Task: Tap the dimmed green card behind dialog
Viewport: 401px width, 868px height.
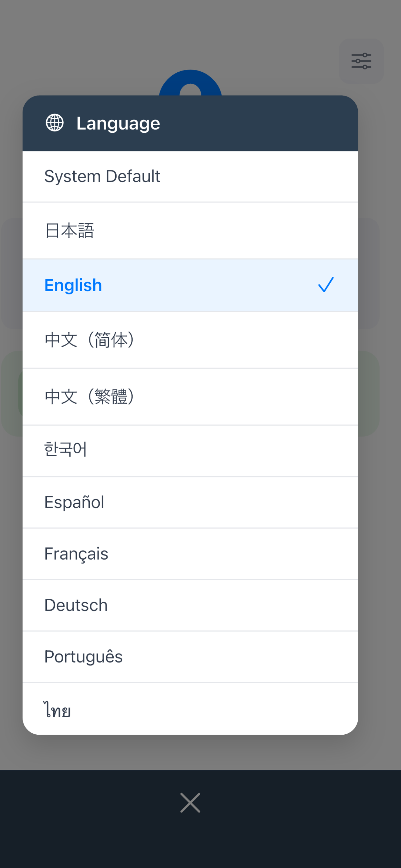Action: point(368,394)
